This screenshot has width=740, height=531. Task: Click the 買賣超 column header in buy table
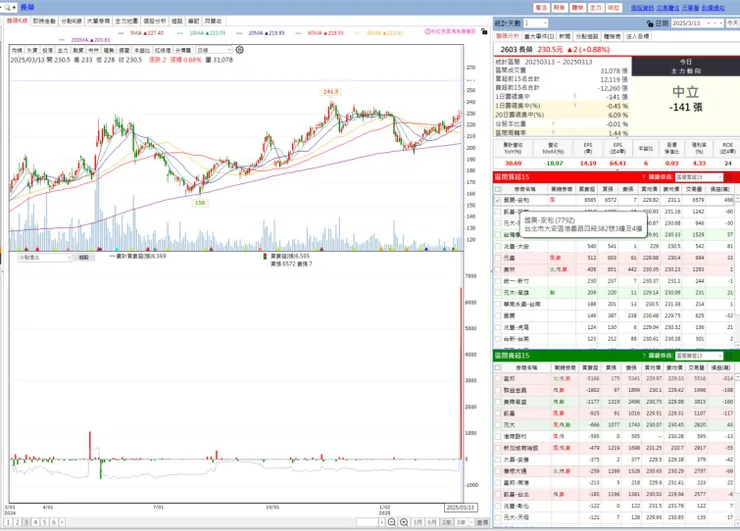click(x=587, y=189)
